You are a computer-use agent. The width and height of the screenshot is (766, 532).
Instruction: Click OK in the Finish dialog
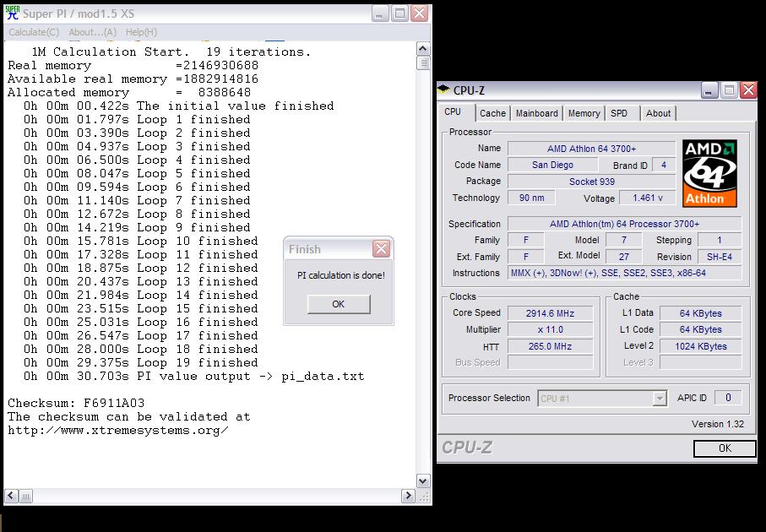(x=339, y=304)
